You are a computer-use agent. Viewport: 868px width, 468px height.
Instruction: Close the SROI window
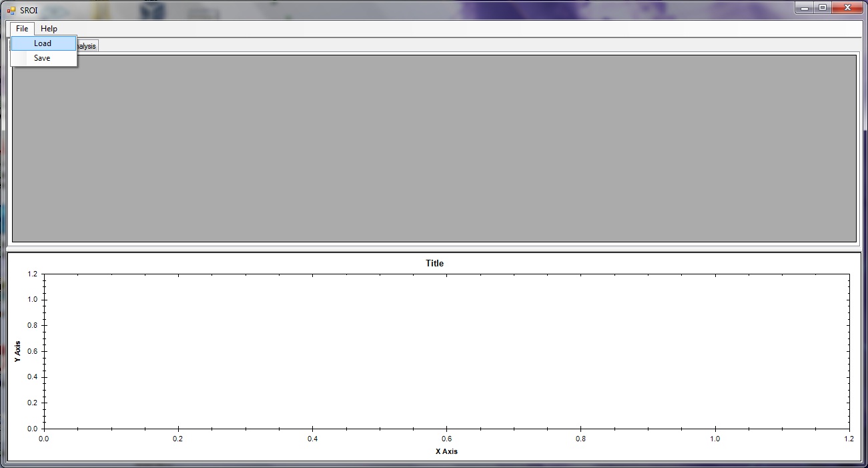click(x=847, y=8)
